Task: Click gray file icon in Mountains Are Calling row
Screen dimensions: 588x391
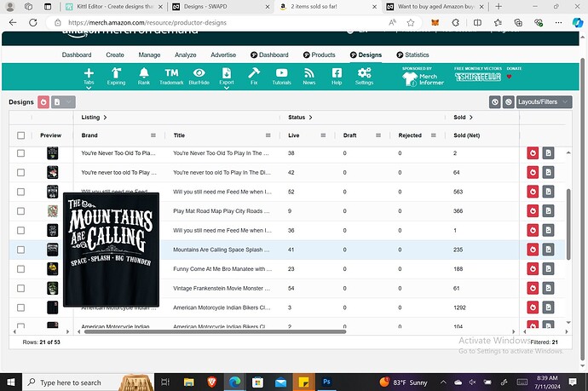Action: pos(548,250)
